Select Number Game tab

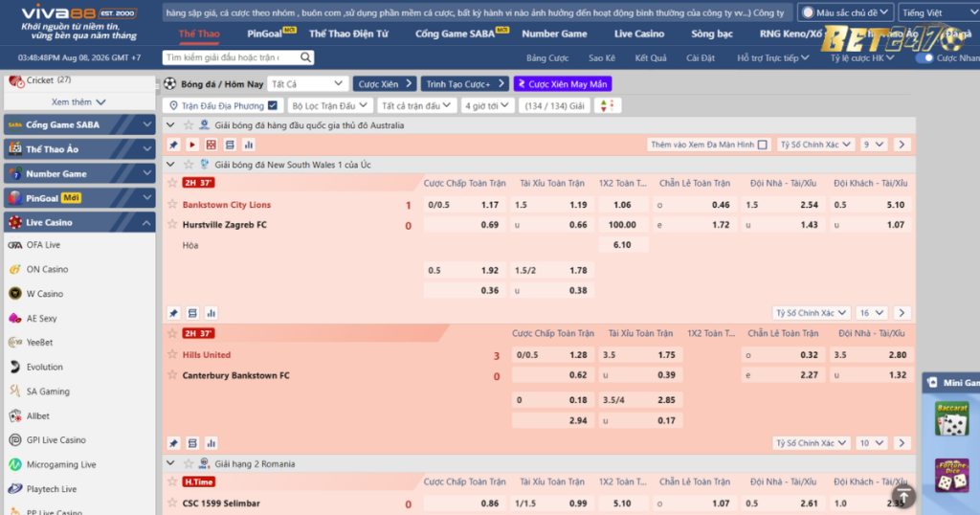tap(554, 34)
